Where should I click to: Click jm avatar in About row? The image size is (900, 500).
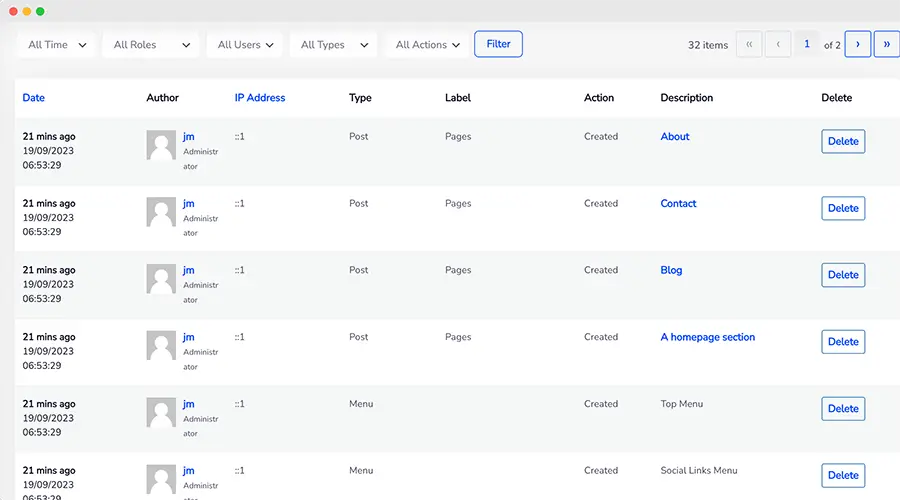pos(161,145)
